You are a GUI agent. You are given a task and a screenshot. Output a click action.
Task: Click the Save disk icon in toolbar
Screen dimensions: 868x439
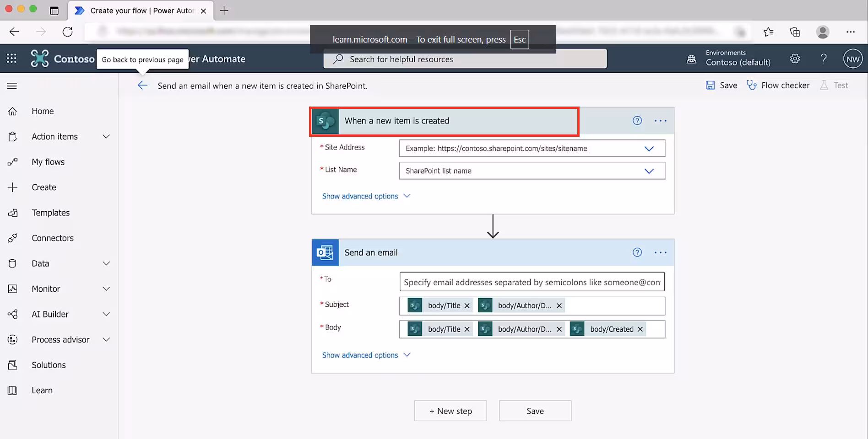coord(710,85)
